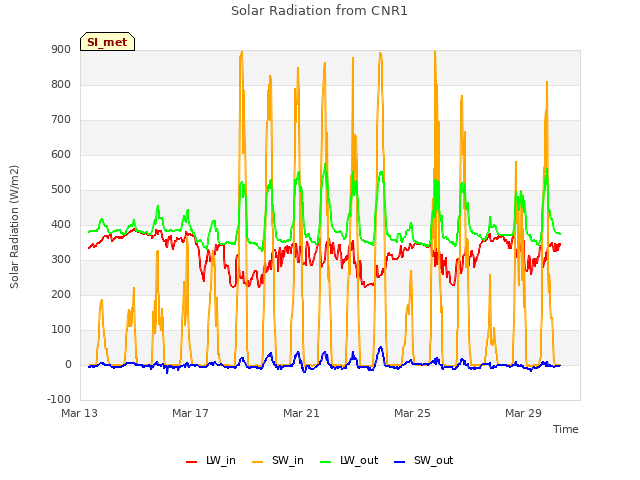Toggle the LW_out legend entry
The height and width of the screenshot is (480, 640).
349,460
